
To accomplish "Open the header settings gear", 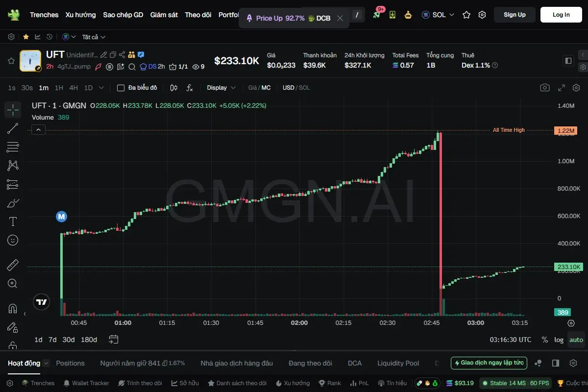I will coord(482,15).
